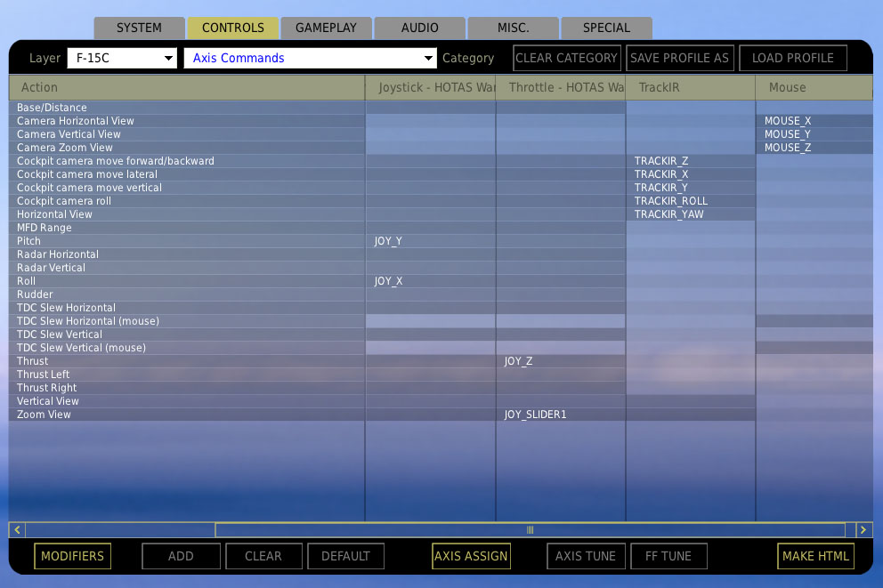
Task: Select the Radar Vertical action
Action: point(187,268)
